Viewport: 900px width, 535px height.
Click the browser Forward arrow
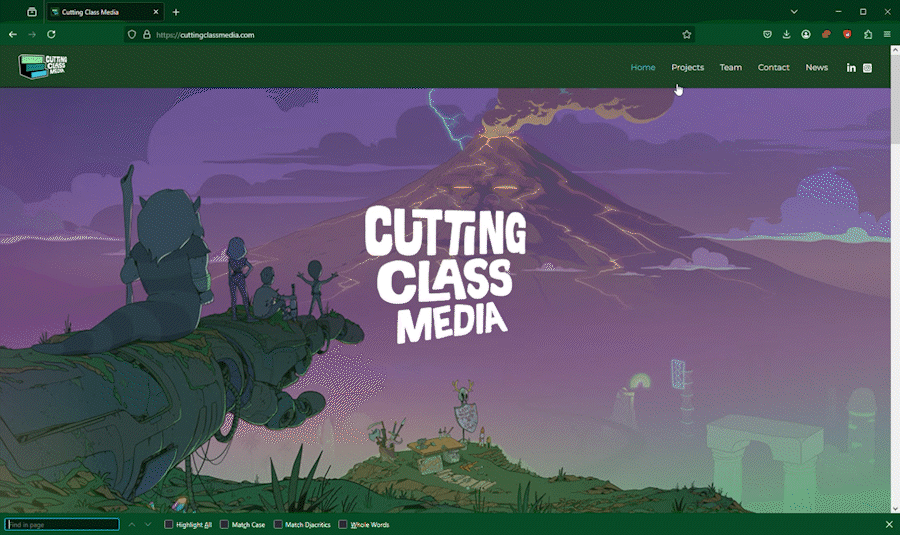(x=32, y=34)
